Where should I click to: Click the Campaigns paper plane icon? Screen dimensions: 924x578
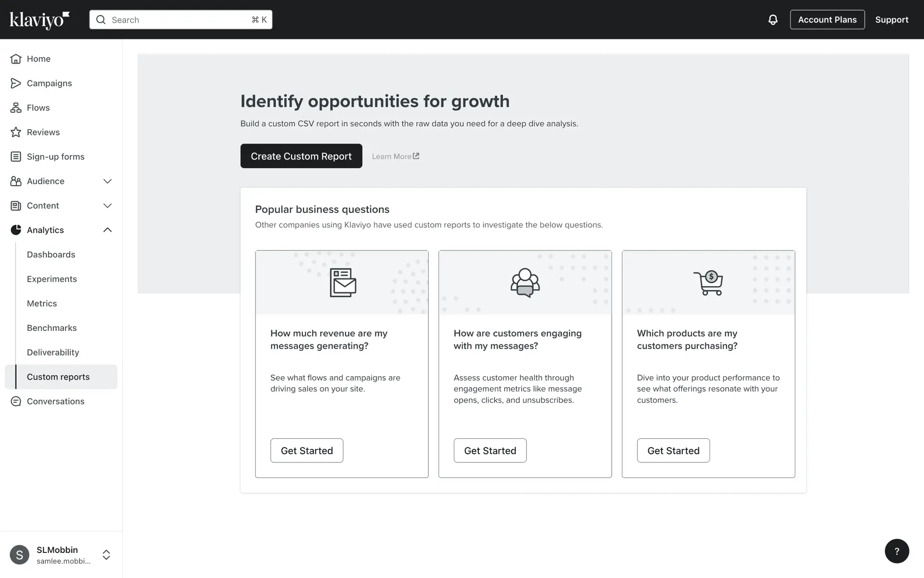[x=16, y=83]
